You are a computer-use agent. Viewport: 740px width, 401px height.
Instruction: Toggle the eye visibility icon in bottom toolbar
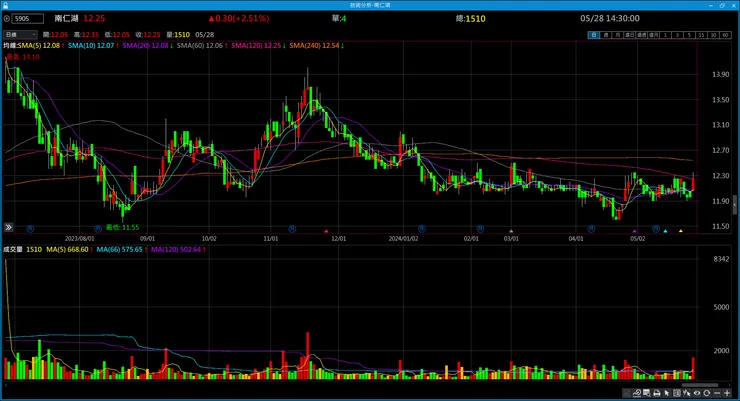click(x=697, y=393)
